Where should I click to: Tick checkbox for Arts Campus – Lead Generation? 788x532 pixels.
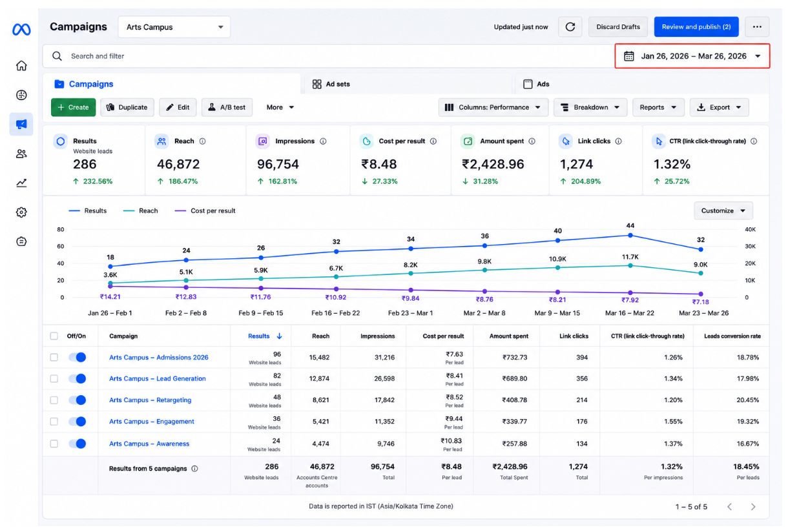pyautogui.click(x=54, y=378)
